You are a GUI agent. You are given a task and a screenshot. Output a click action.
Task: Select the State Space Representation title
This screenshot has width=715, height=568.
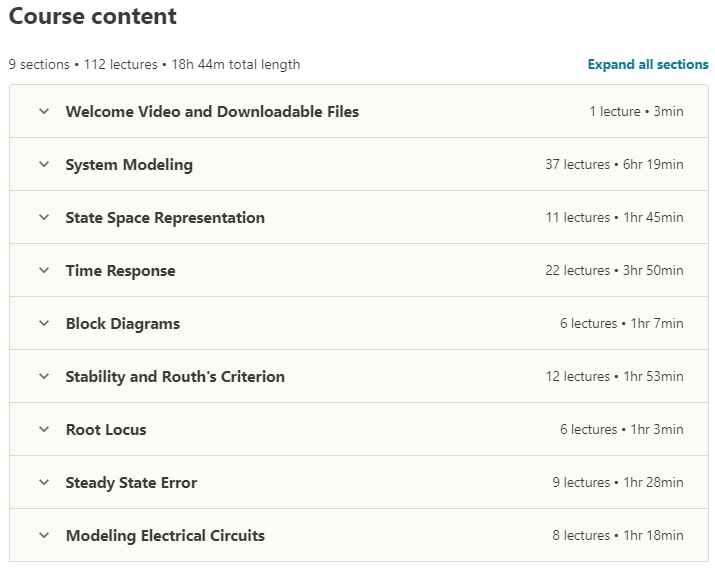(165, 218)
